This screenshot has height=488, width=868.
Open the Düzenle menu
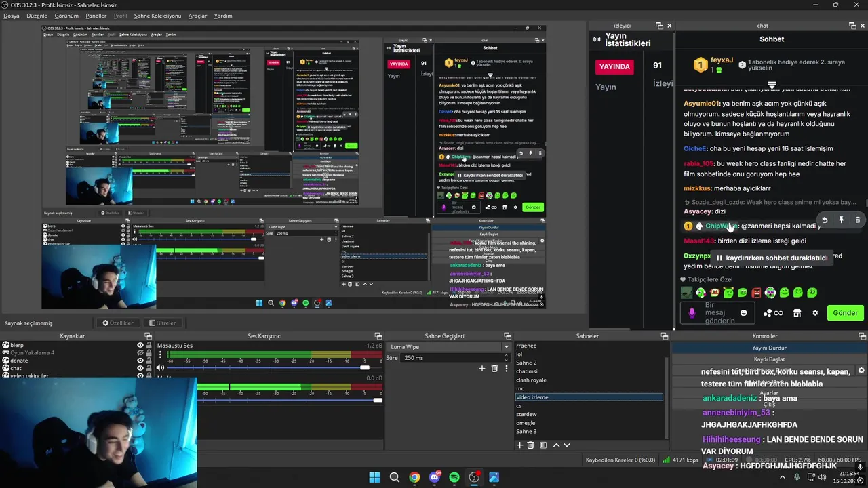37,16
